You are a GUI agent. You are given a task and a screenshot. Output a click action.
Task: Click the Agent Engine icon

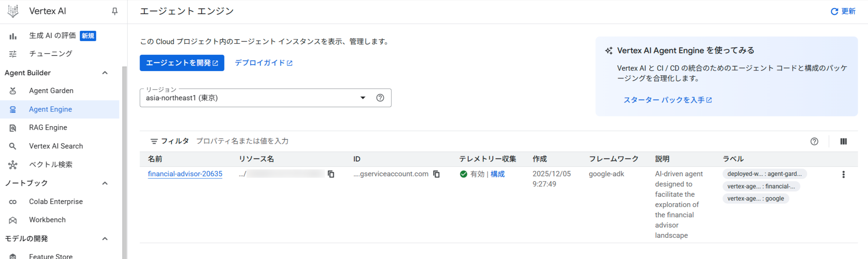coord(13,109)
